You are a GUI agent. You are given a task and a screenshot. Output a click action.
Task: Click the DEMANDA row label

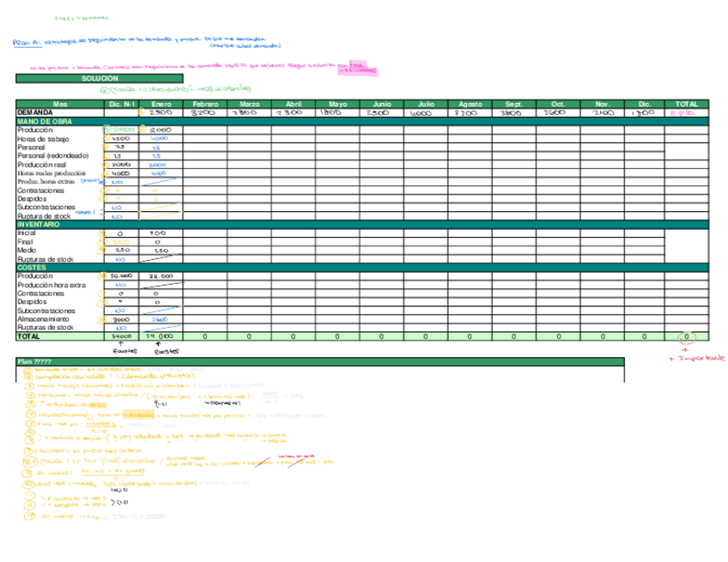click(35, 112)
